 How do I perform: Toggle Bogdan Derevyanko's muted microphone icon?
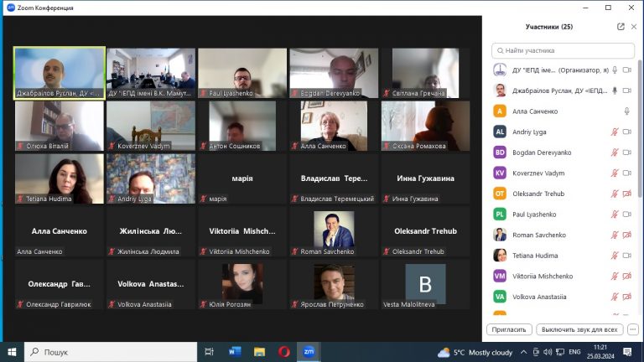[614, 153]
